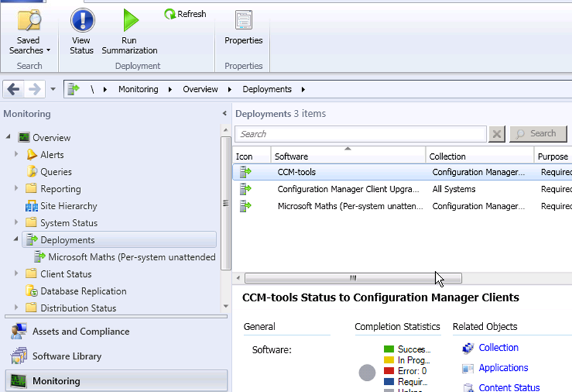
Task: Click the horizontal scrollbar thumb
Action: coord(353,278)
